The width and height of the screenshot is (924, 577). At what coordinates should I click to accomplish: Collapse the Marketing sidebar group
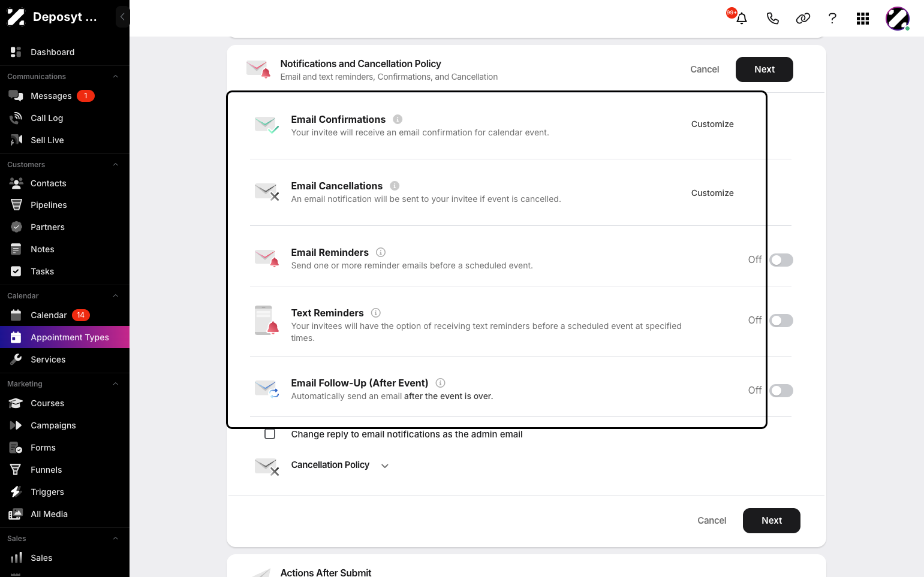point(116,384)
